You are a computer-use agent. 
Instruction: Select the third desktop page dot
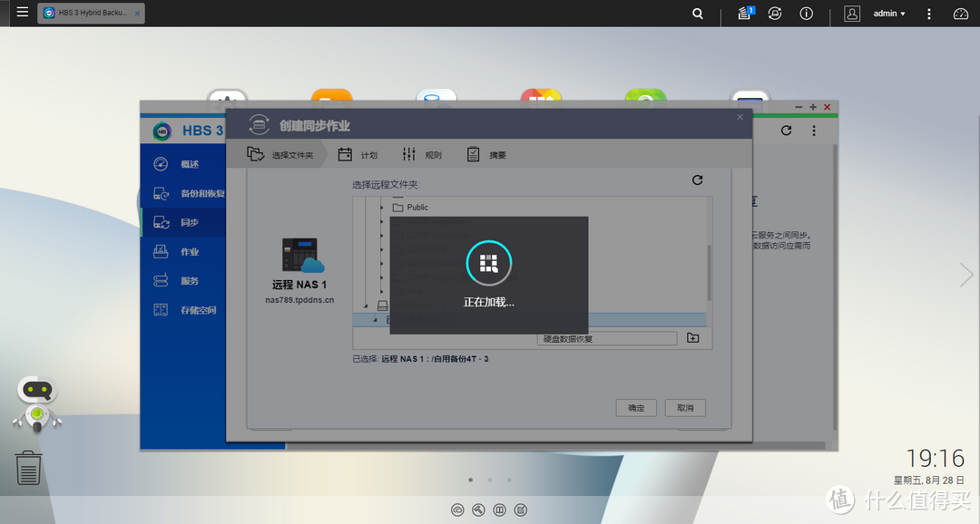tap(509, 480)
